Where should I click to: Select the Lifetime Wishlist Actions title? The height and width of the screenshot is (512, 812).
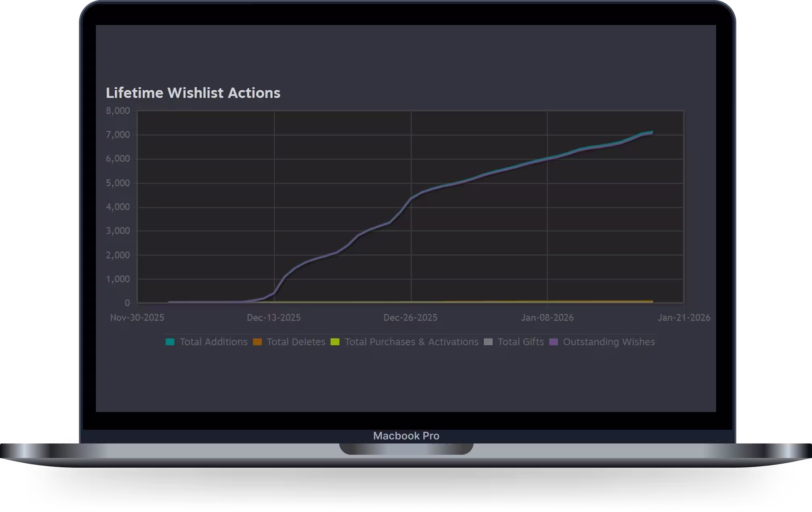193,93
